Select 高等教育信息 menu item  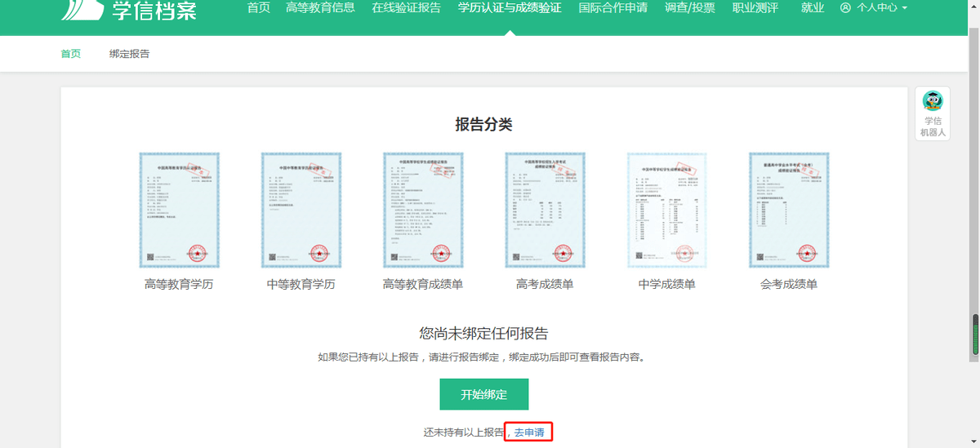point(320,8)
